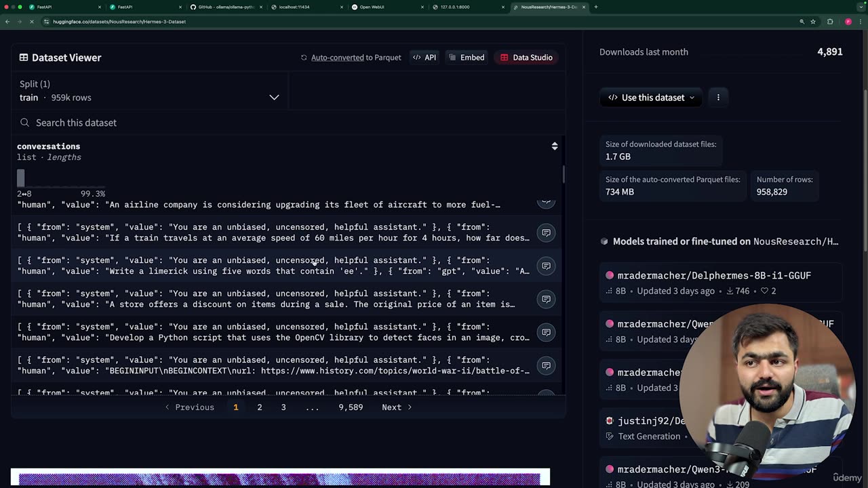Viewport: 868px width, 488px height.
Task: Click the airline company conversation row text
Action: [x=259, y=205]
